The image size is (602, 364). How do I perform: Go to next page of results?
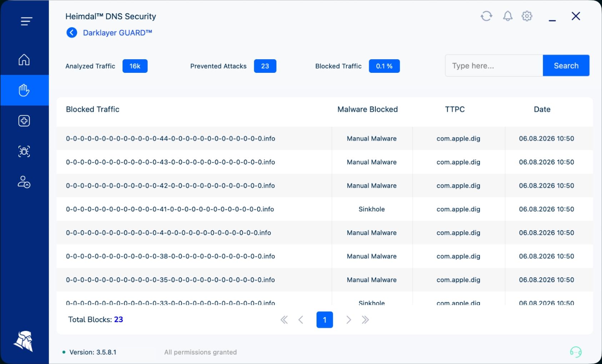tap(348, 320)
